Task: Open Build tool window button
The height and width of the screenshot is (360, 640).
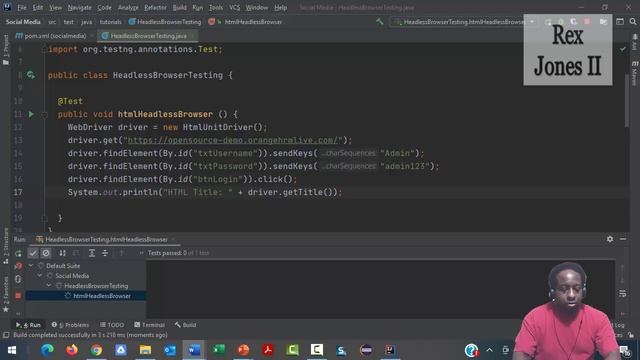Action: point(186,325)
